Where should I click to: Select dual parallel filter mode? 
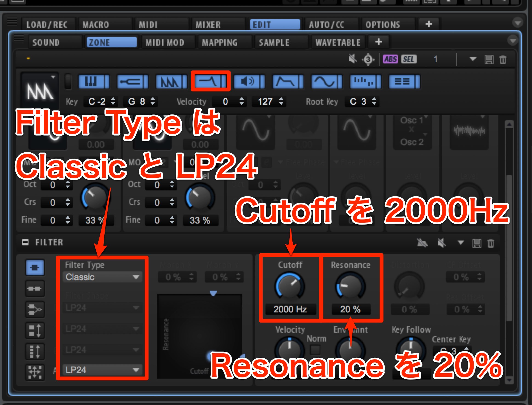pyautogui.click(x=35, y=310)
